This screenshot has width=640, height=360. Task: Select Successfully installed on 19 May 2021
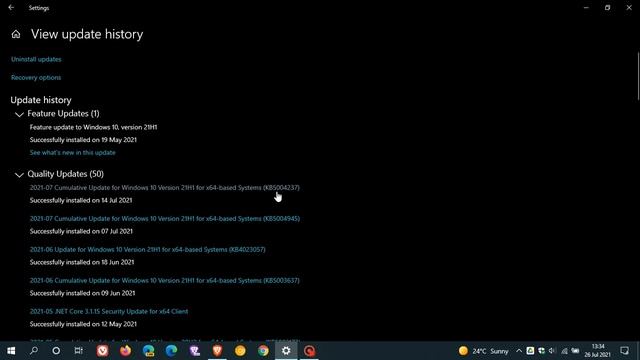(x=83, y=140)
